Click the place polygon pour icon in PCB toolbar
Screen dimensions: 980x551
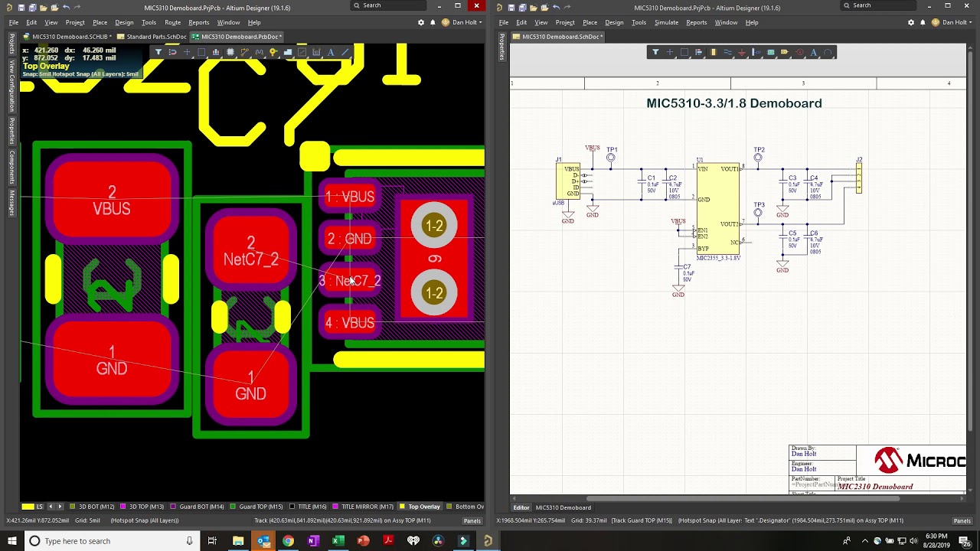pyautogui.click(x=288, y=52)
